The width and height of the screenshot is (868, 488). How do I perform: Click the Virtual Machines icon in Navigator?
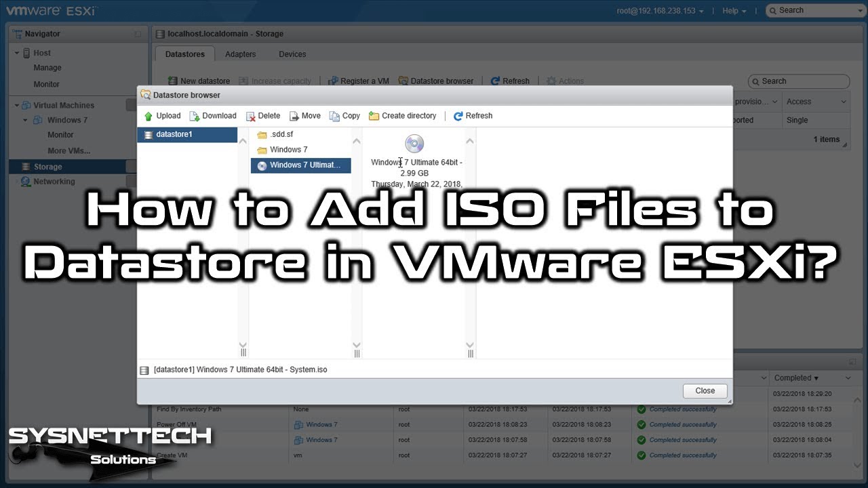(26, 106)
